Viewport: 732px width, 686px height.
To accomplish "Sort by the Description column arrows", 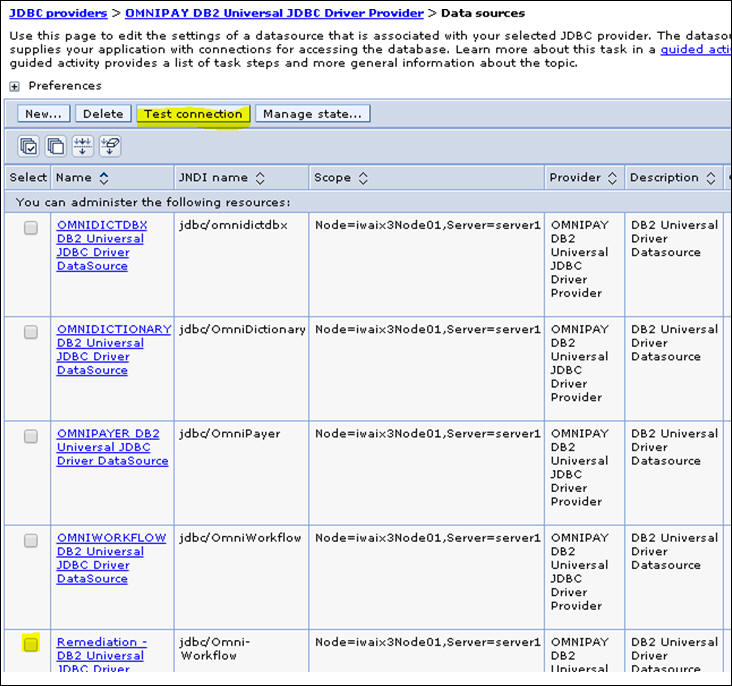I will point(711,178).
